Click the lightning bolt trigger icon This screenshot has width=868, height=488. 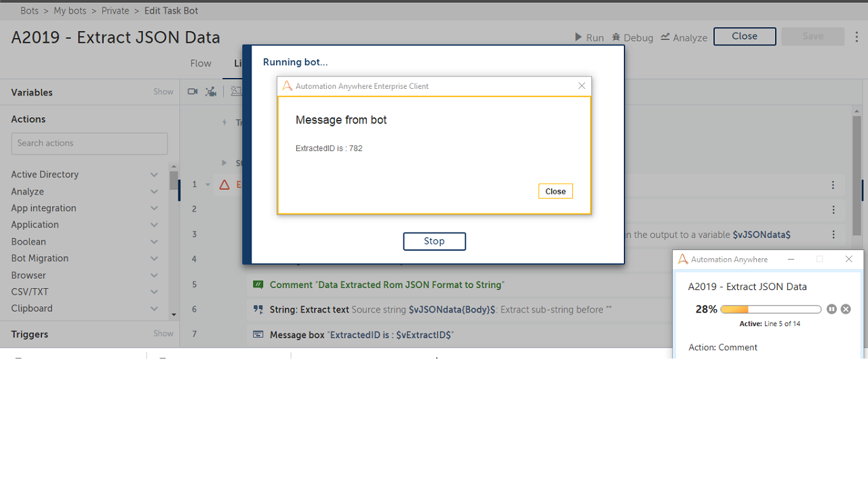coord(226,123)
